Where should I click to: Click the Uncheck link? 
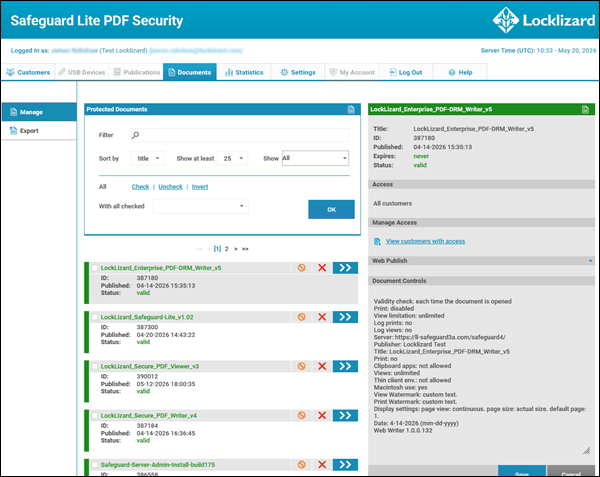click(170, 187)
